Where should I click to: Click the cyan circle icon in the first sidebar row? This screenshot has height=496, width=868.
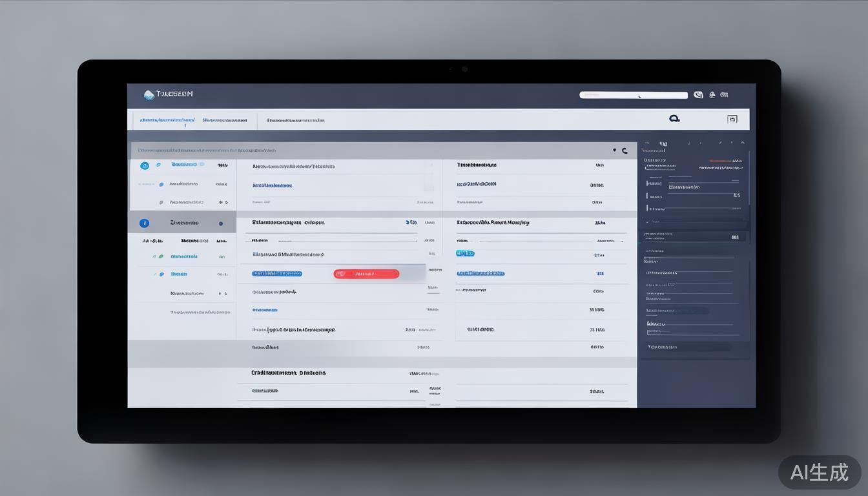[x=145, y=166]
